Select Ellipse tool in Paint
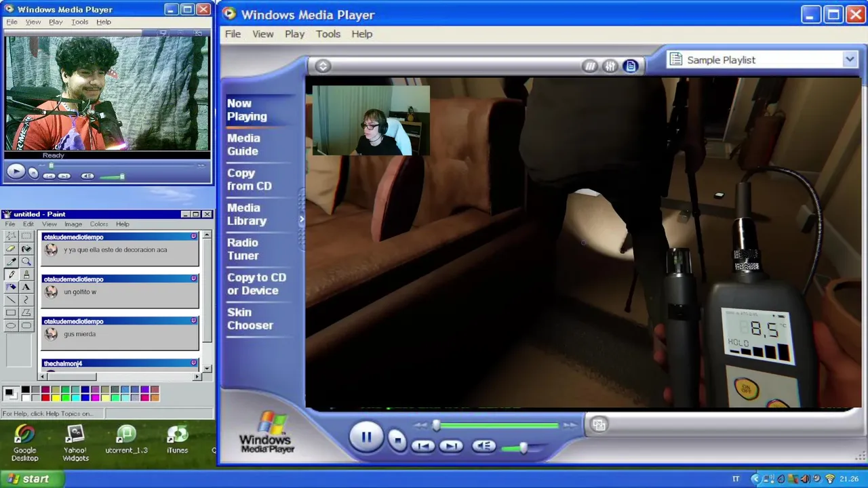This screenshot has width=868, height=488. coord(11,326)
